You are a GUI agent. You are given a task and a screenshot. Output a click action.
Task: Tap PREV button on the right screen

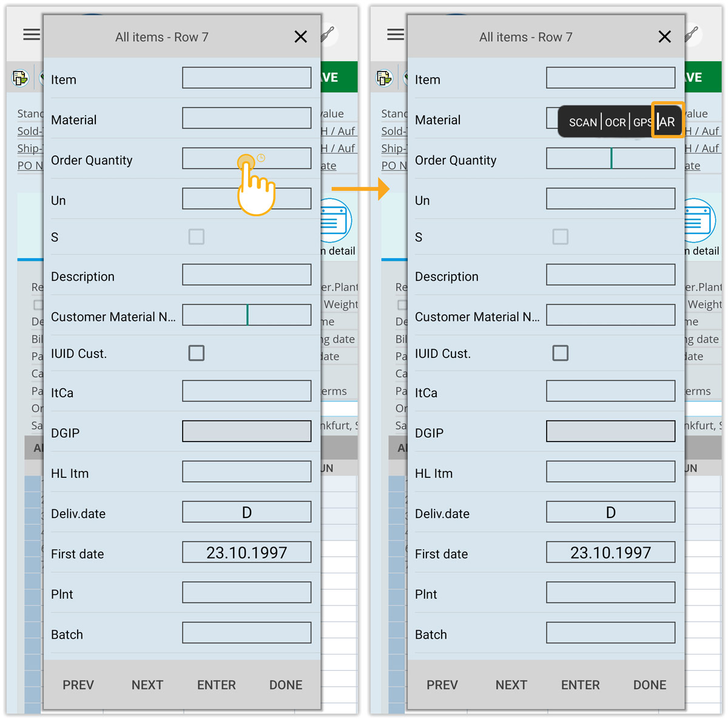[x=442, y=685]
